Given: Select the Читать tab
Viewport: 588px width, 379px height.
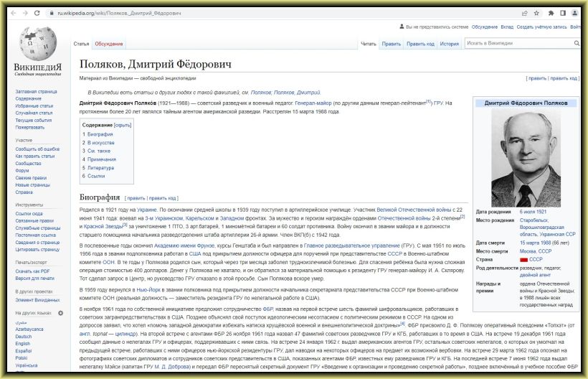Looking at the screenshot, I should pyautogui.click(x=369, y=44).
